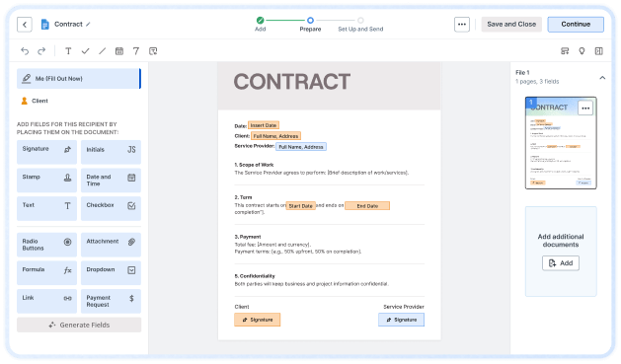
Task: Select the checkmark tool in the toolbar
Action: click(85, 51)
